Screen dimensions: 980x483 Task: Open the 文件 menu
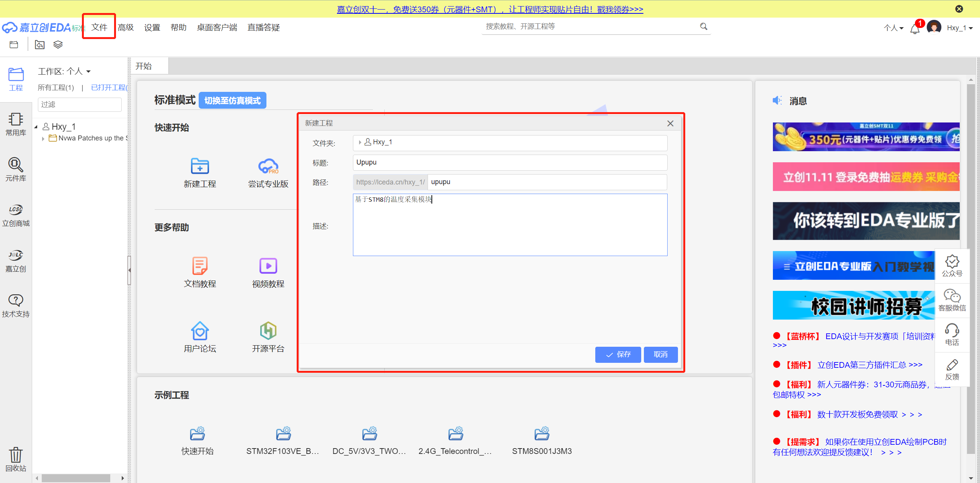[99, 27]
